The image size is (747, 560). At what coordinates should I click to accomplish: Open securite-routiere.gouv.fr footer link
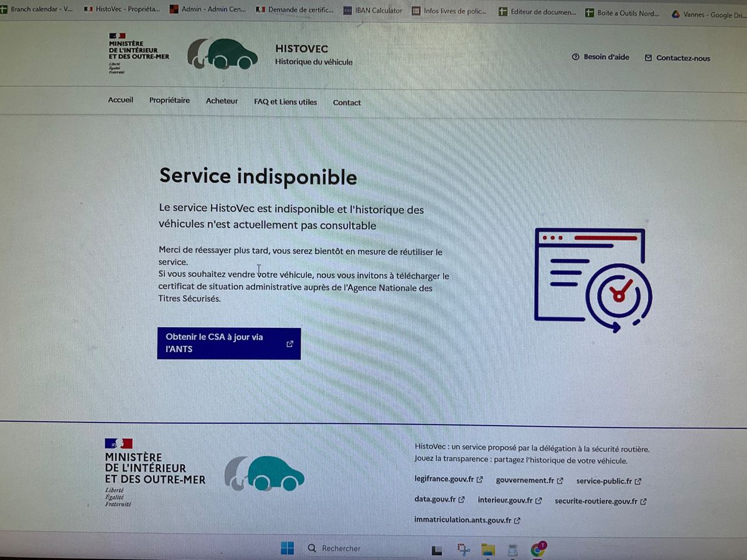[601, 501]
